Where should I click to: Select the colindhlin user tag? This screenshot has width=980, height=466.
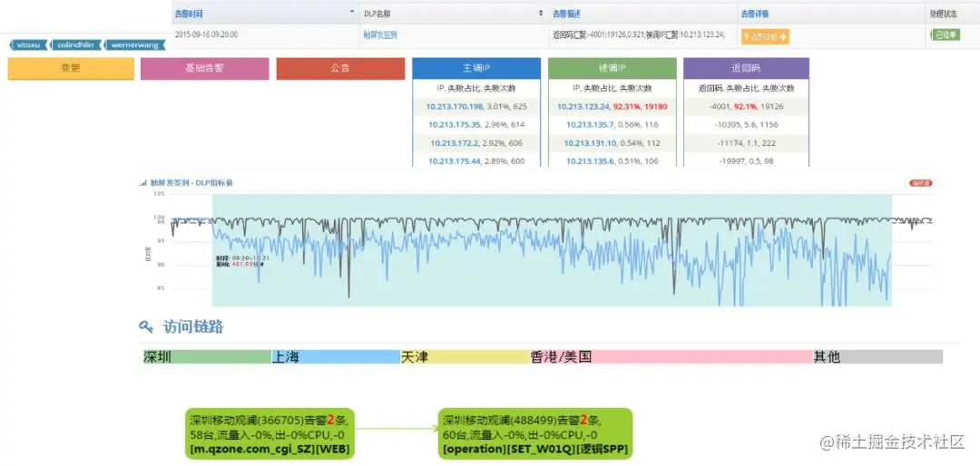tap(76, 45)
